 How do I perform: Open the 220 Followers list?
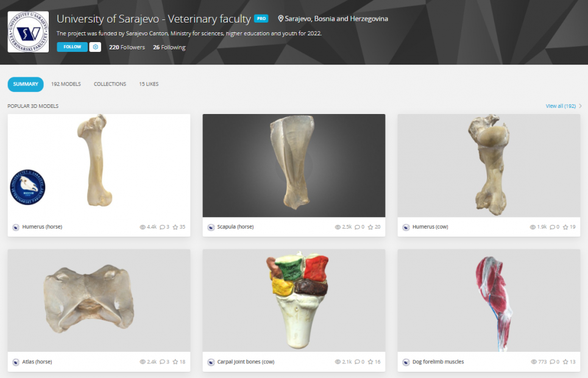tap(127, 48)
